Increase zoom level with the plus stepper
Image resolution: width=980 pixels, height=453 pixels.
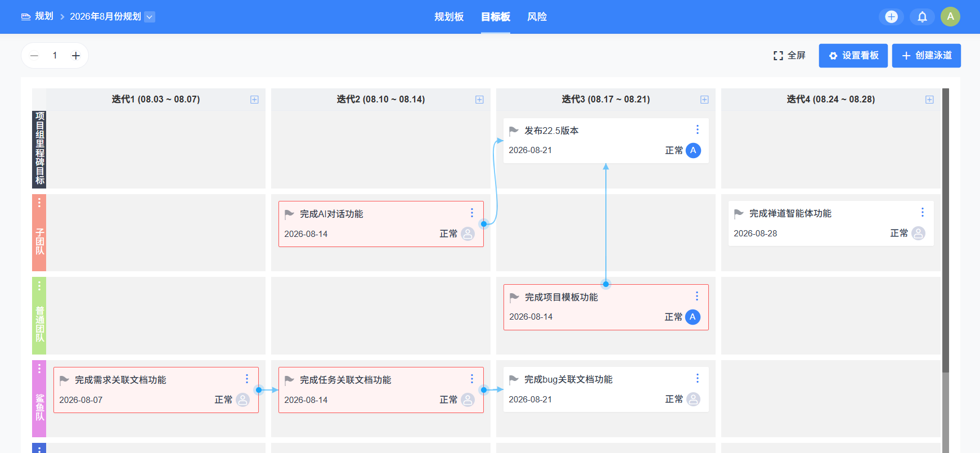pos(76,56)
